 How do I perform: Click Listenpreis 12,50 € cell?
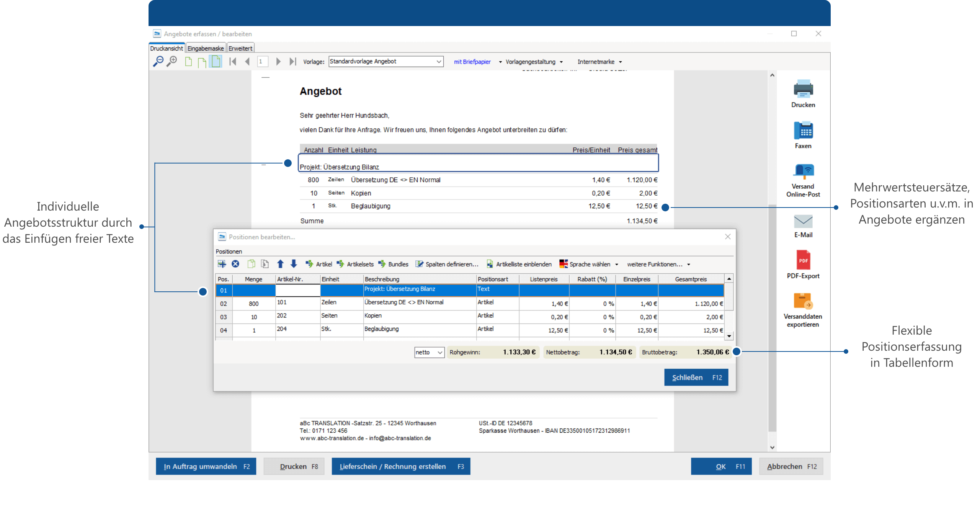(x=544, y=330)
